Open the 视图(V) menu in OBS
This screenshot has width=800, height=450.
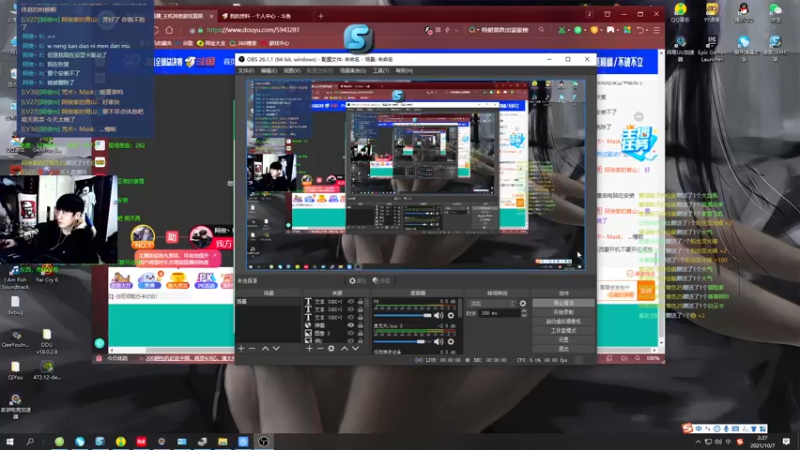pyautogui.click(x=292, y=71)
